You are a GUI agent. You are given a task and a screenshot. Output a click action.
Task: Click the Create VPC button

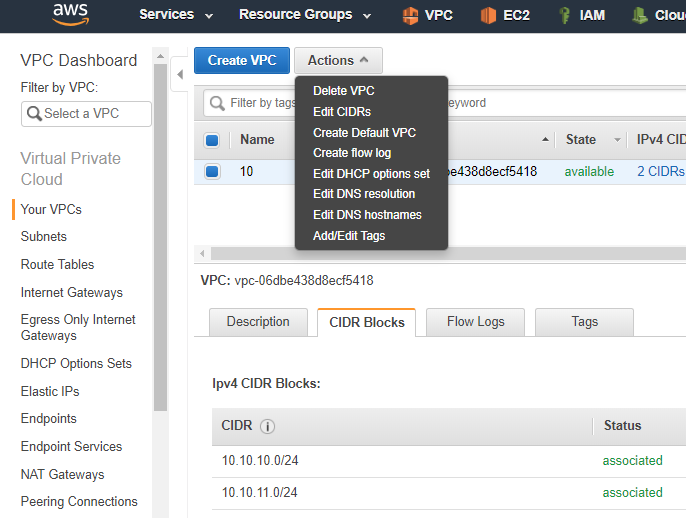point(242,60)
